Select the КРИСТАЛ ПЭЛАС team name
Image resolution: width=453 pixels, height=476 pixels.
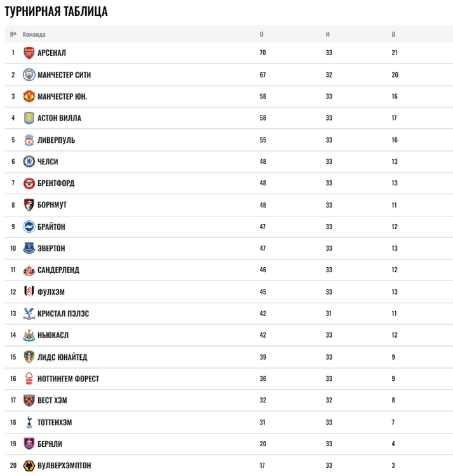[x=63, y=314]
